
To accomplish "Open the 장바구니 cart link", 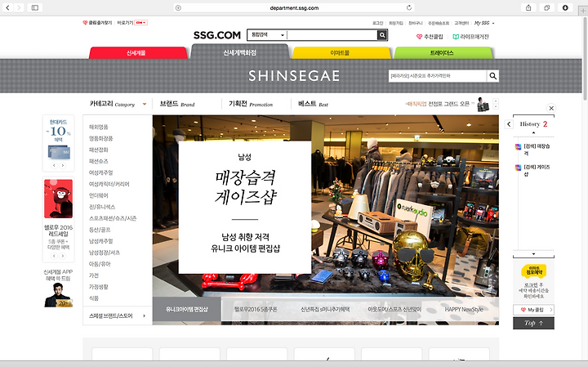I will [416, 23].
